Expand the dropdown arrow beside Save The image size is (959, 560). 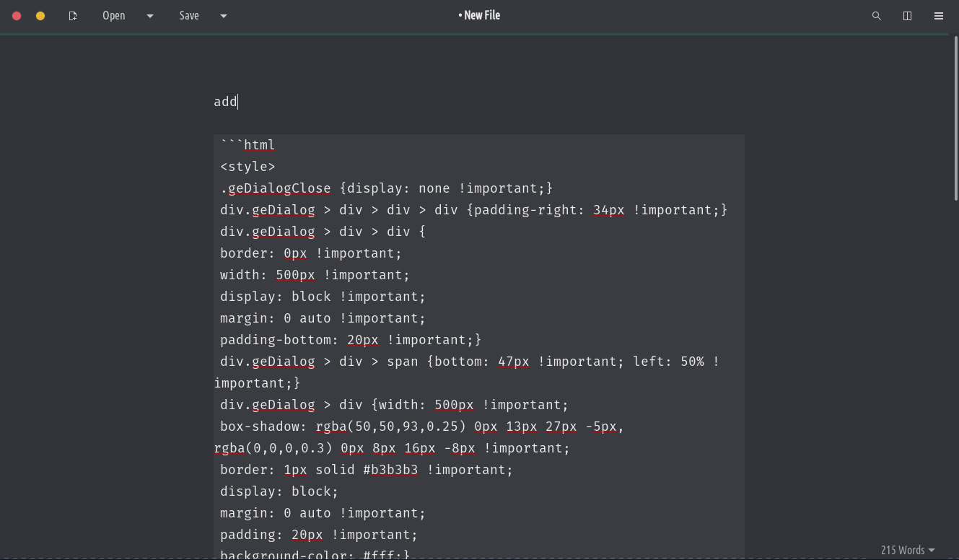[x=223, y=16]
